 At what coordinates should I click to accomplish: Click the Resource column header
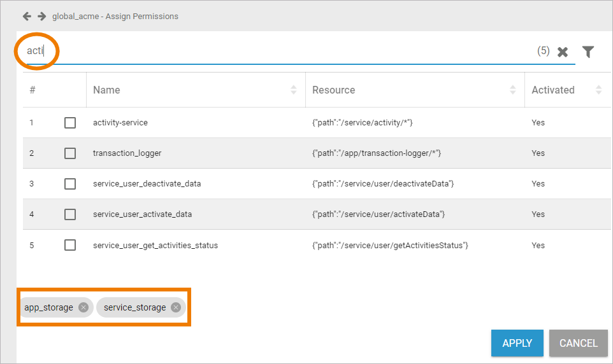tap(334, 90)
